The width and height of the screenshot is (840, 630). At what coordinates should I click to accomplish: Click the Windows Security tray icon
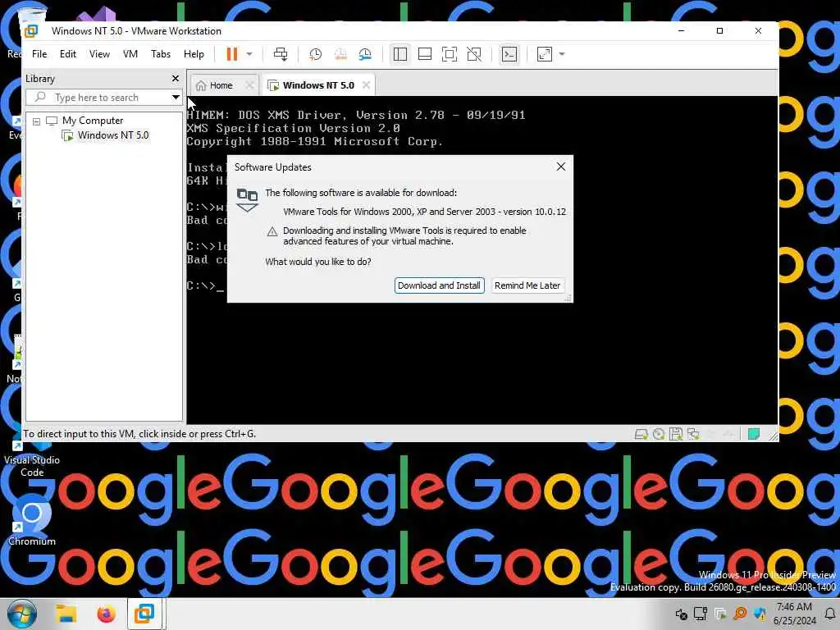pyautogui.click(x=760, y=614)
